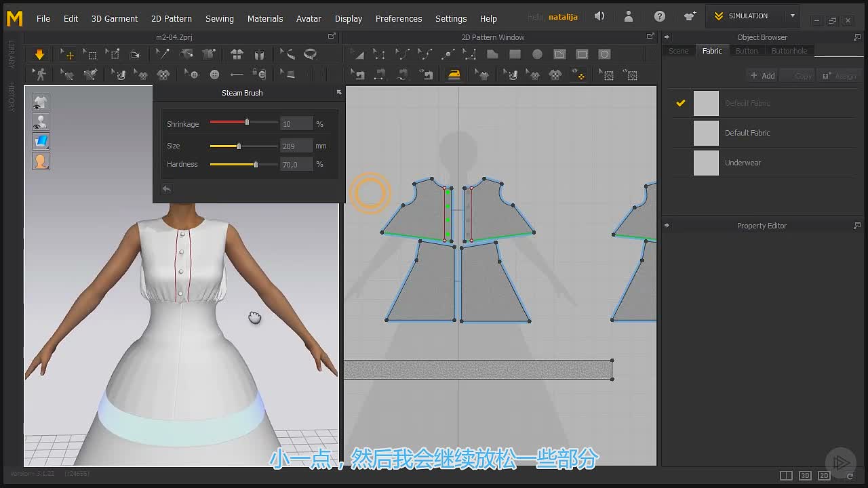The width and height of the screenshot is (868, 488).
Task: Switch to the Scene tab
Action: coord(678,51)
